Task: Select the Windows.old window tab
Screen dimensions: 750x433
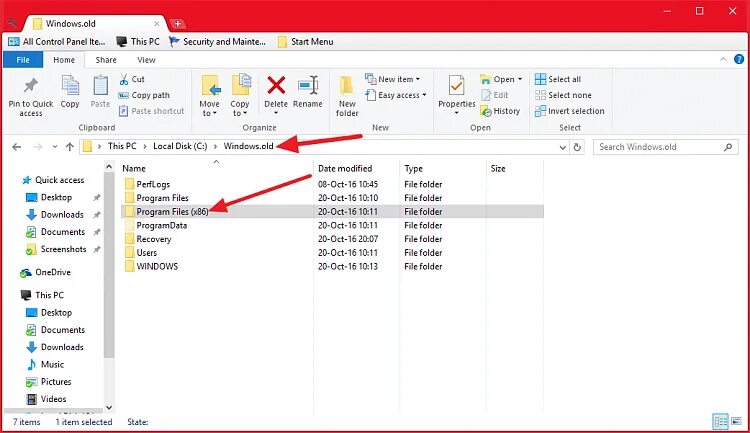Action: click(x=95, y=23)
